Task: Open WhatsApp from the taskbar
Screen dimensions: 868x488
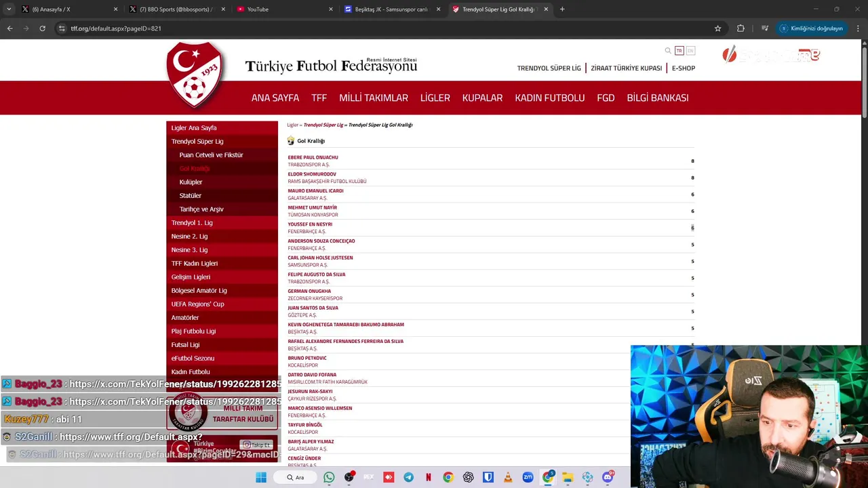Action: tap(329, 477)
